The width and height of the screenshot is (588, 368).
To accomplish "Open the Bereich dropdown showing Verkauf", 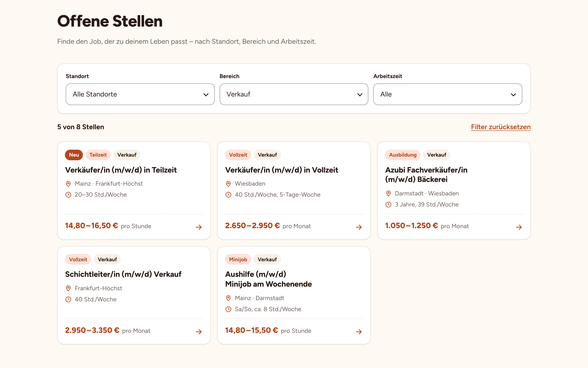I will point(294,94).
